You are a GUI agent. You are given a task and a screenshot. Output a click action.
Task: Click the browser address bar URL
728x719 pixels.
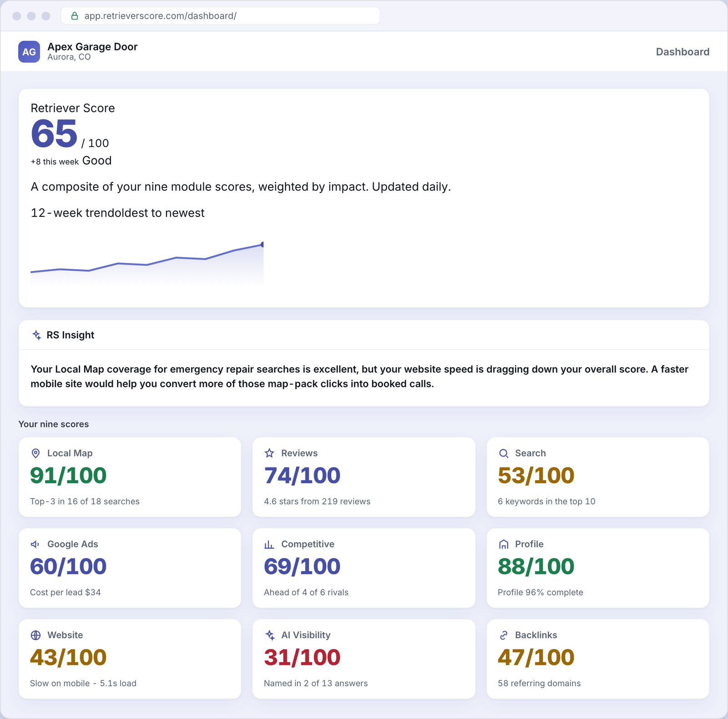[160, 16]
